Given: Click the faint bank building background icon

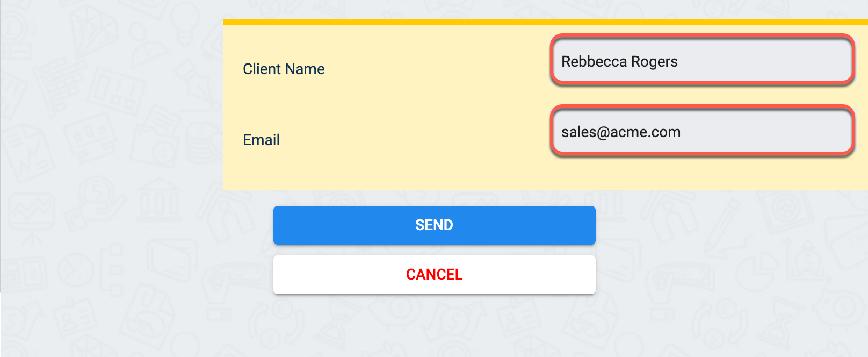Looking at the screenshot, I should 160,202.
